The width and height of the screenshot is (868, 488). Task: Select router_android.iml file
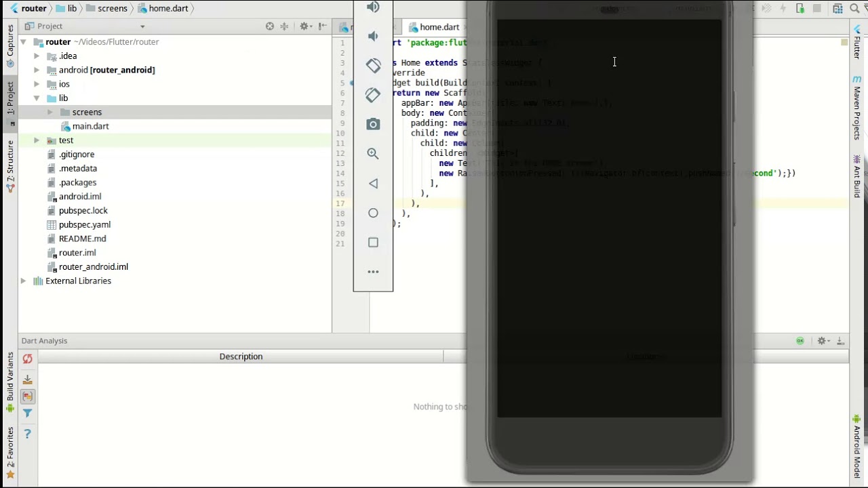(94, 266)
